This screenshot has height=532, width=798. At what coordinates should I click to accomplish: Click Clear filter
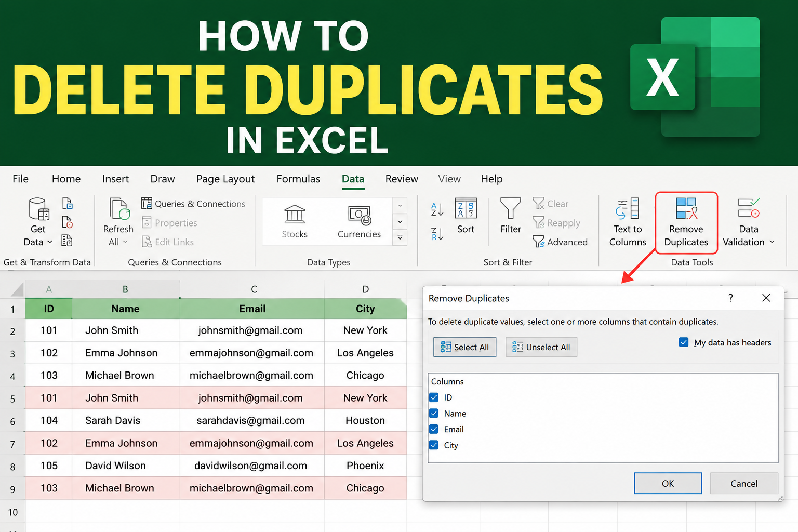click(x=551, y=204)
